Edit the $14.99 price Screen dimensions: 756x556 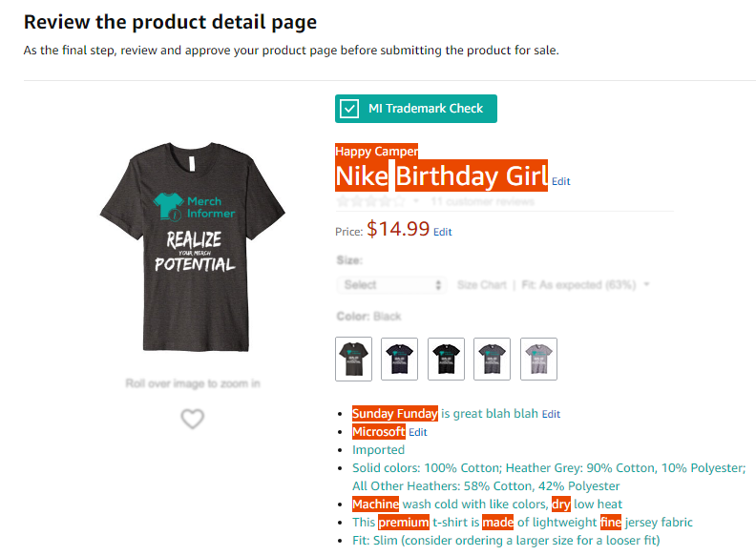point(442,232)
